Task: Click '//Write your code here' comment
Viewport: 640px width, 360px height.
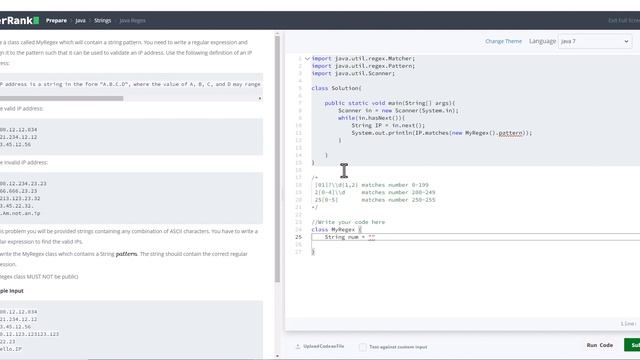Action: click(348, 222)
